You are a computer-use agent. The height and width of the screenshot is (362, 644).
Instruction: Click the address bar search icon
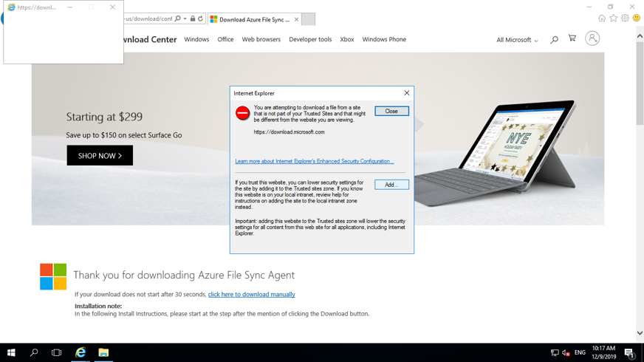(177, 18)
